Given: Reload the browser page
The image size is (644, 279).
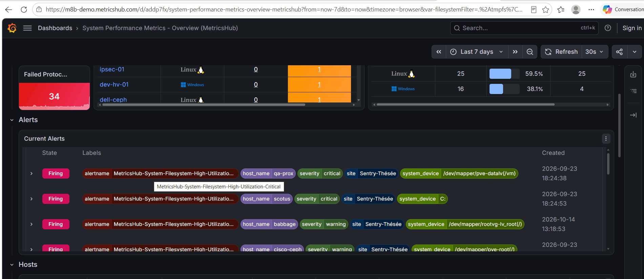Looking at the screenshot, I should 24,9.
